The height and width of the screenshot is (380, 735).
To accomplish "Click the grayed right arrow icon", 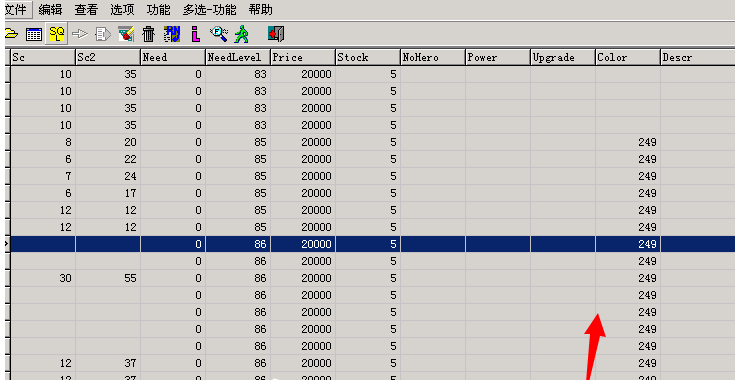I will coord(80,34).
